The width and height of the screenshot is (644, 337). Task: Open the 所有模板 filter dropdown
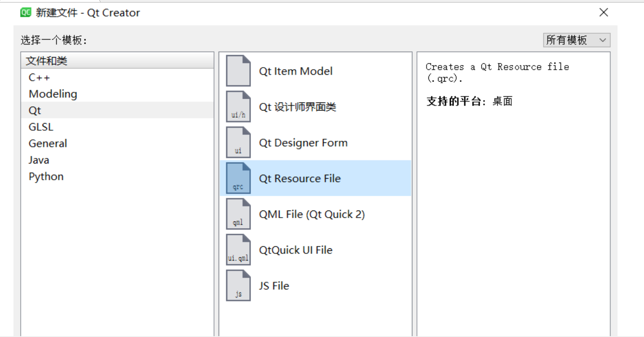click(576, 40)
